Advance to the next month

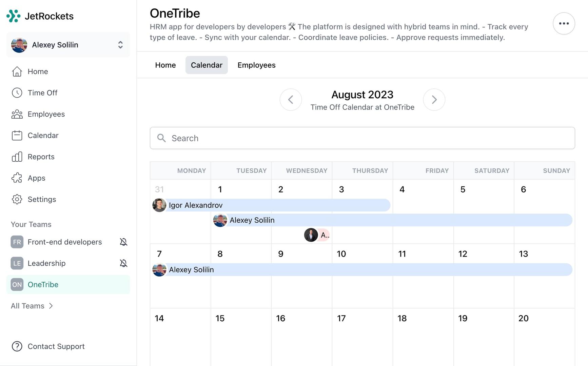pyautogui.click(x=434, y=100)
